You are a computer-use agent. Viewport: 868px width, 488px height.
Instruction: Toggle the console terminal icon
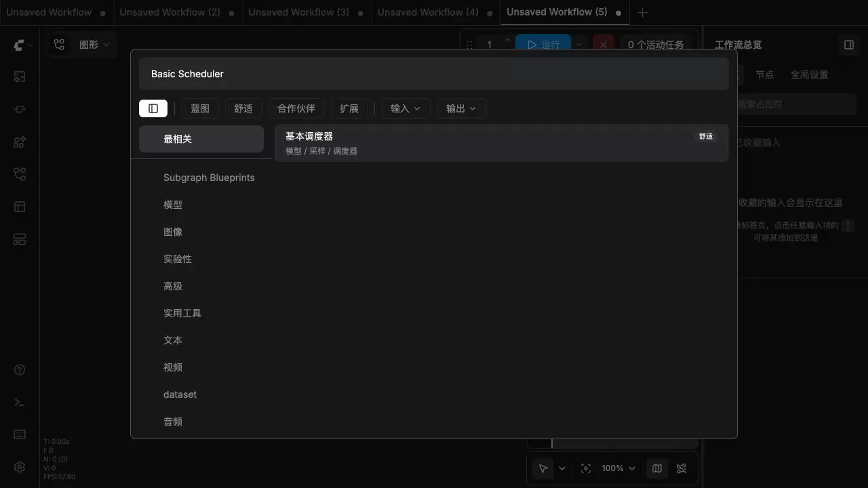[x=20, y=403]
